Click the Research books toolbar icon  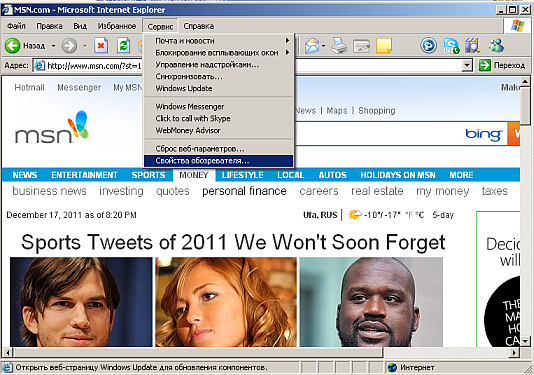click(473, 46)
